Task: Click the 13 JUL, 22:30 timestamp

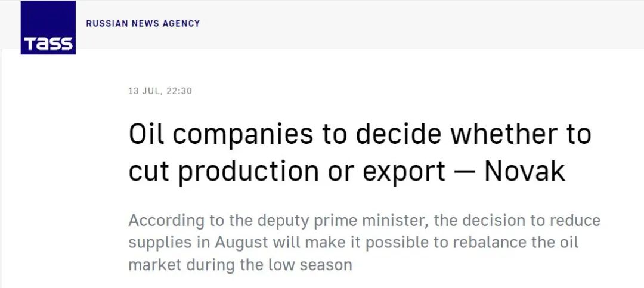Action: 160,91
